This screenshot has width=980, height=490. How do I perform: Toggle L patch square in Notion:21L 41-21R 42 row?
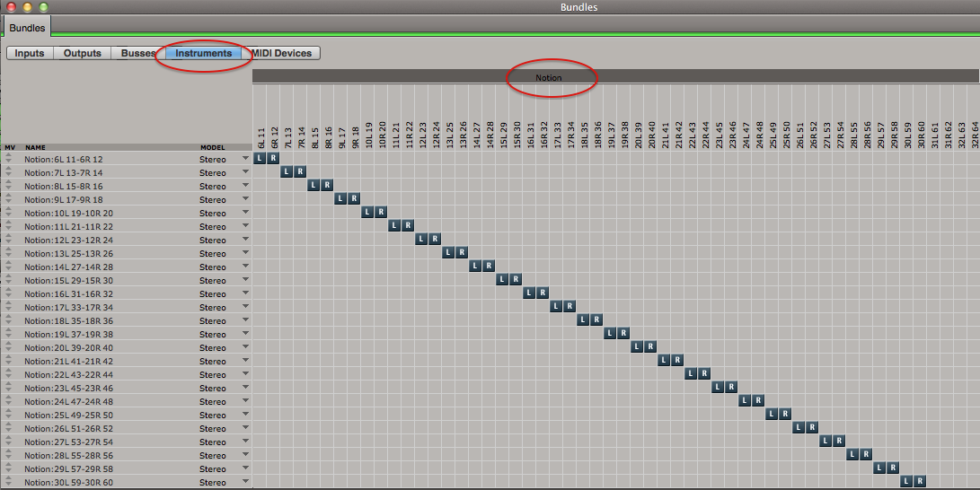click(x=664, y=360)
